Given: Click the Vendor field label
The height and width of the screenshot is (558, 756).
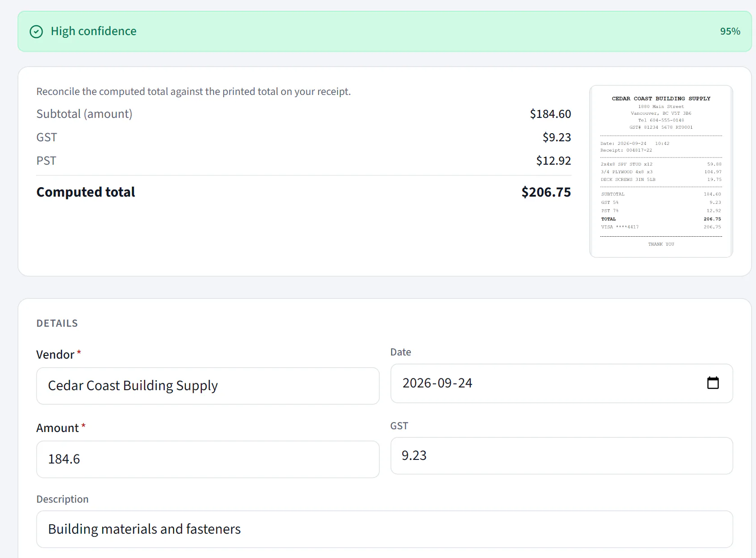Looking at the screenshot, I should pos(55,355).
